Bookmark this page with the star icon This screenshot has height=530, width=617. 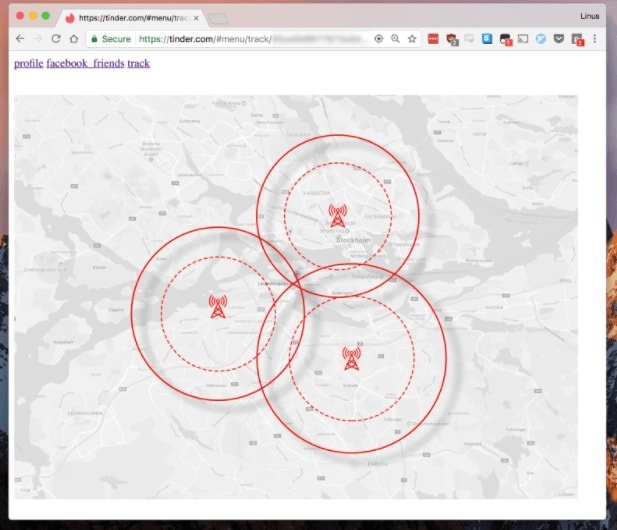411,38
